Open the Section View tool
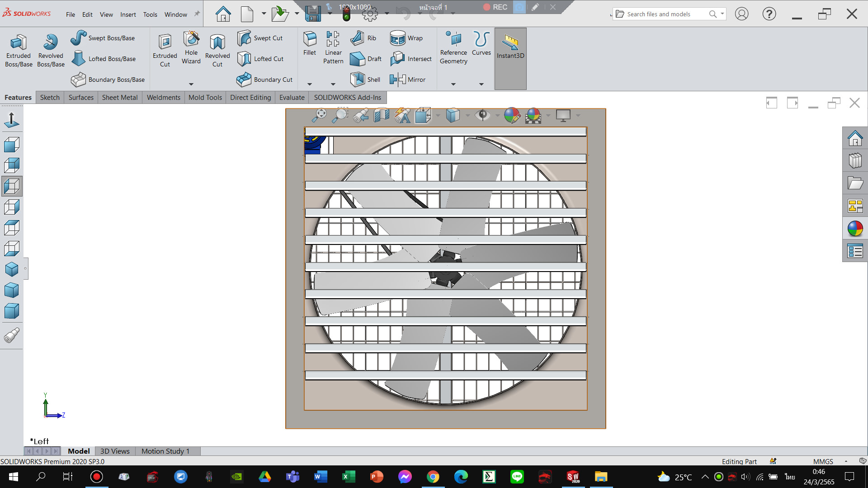The height and width of the screenshot is (488, 868). tap(381, 115)
